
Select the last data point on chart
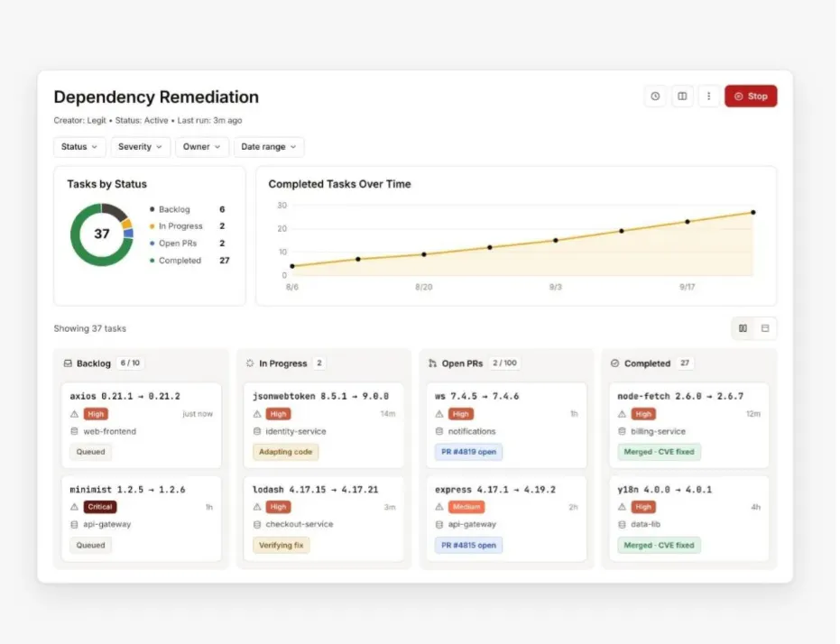click(753, 213)
